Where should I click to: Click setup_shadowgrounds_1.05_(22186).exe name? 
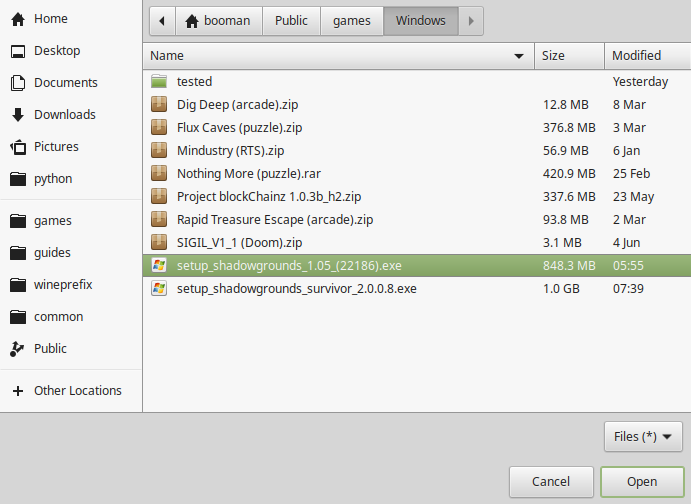(x=289, y=266)
